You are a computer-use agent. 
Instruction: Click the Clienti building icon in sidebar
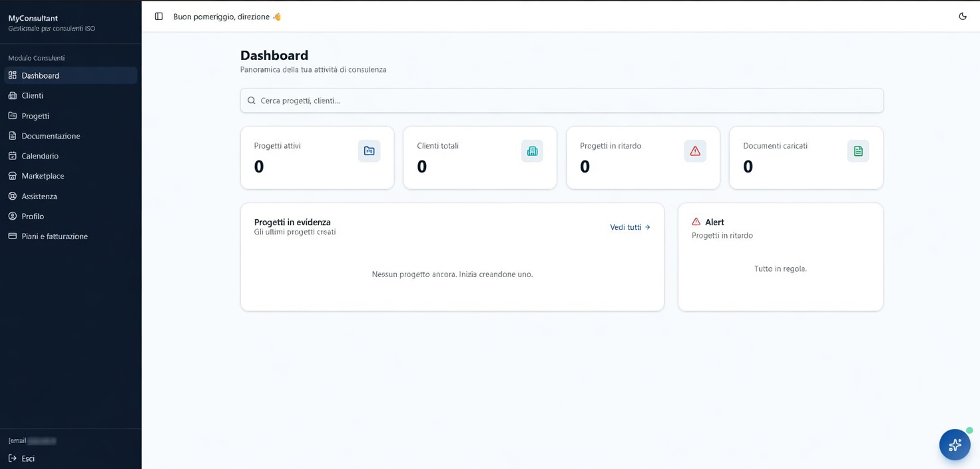[13, 95]
